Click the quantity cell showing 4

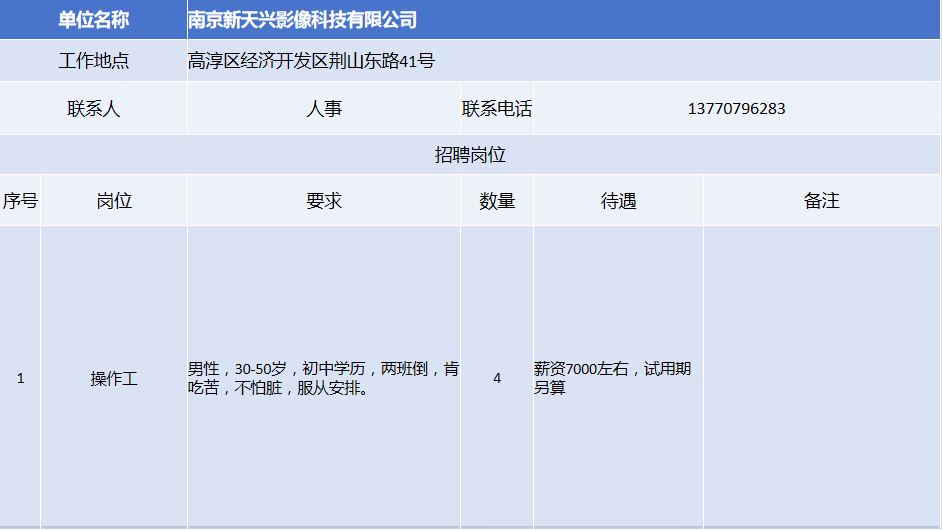click(x=496, y=378)
